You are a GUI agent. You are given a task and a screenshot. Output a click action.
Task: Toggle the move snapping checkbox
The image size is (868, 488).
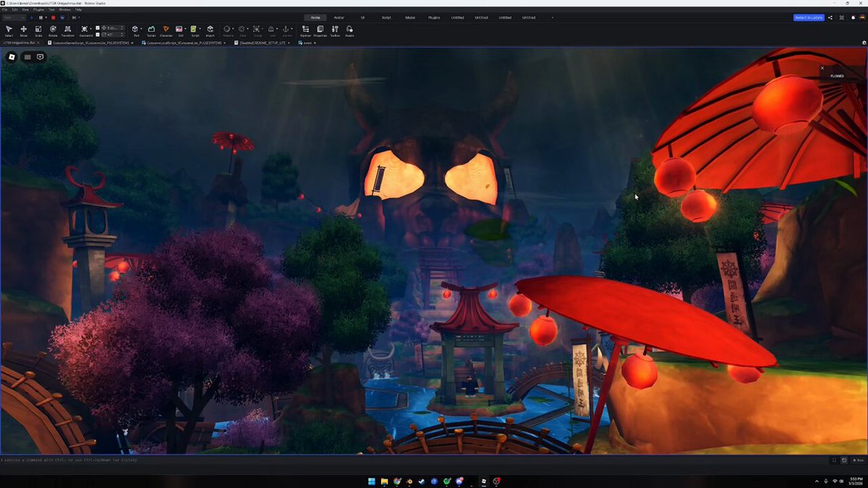coord(98,27)
